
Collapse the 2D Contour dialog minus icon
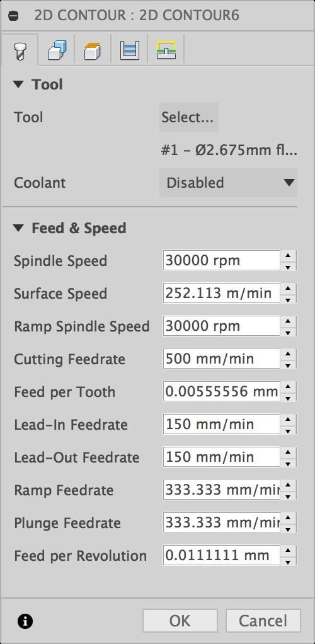(x=14, y=17)
